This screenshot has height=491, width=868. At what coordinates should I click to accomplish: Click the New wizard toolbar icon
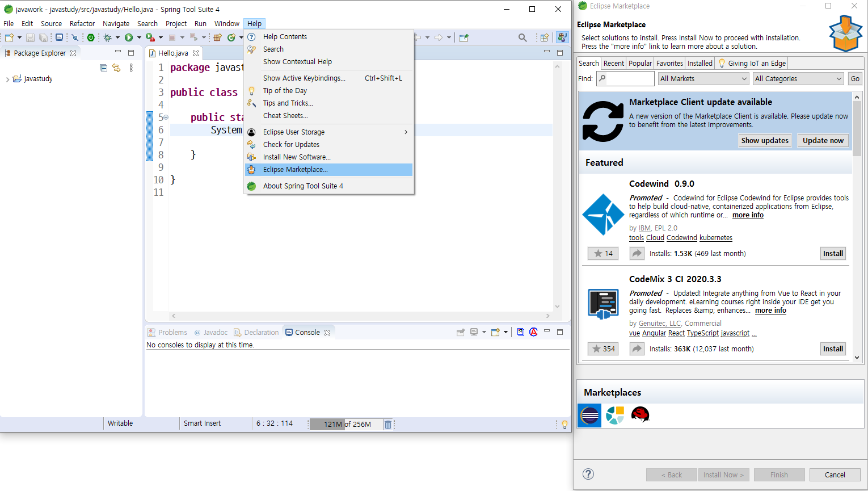(9, 37)
